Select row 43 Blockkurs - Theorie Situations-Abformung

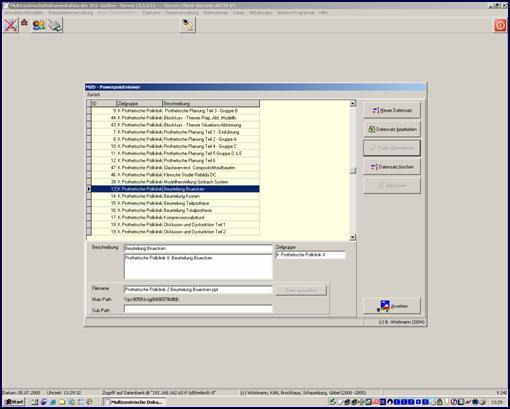(175, 125)
